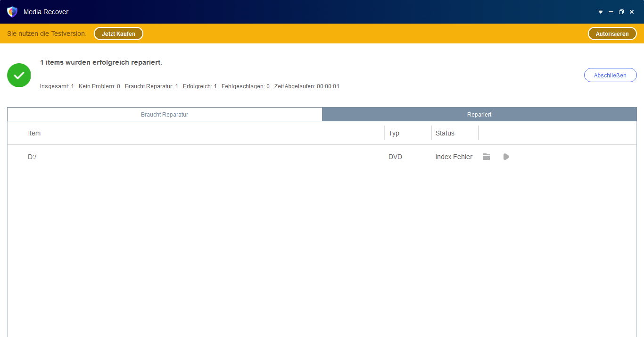Finish with the Abschließen button
Viewport: 644px width, 337px height.
point(610,76)
